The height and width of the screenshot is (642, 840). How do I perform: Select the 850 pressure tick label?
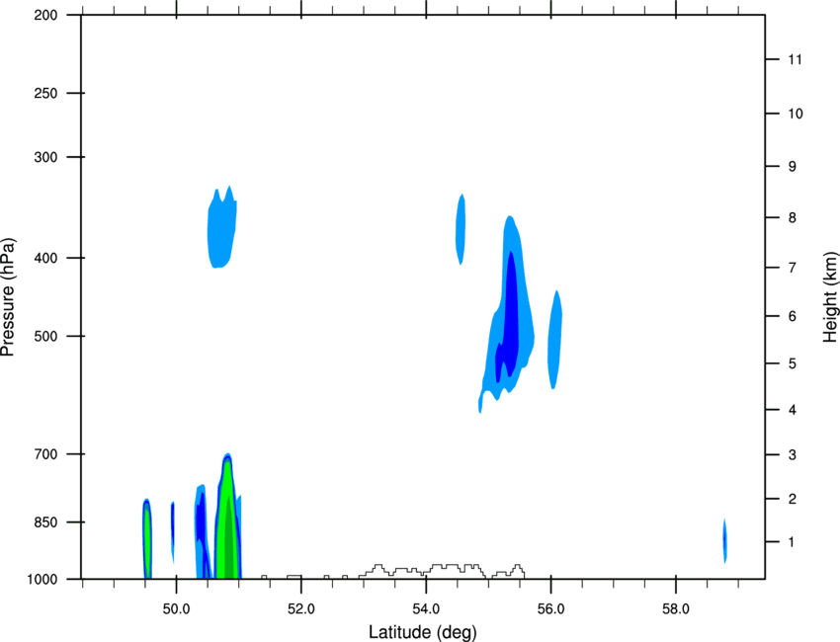click(45, 522)
